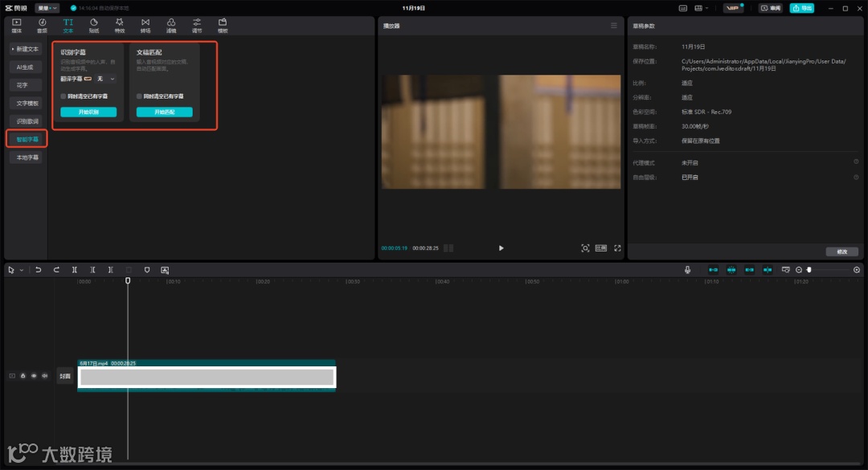The width and height of the screenshot is (868, 470).
Task: Select the 文本 text tab
Action: pos(68,26)
